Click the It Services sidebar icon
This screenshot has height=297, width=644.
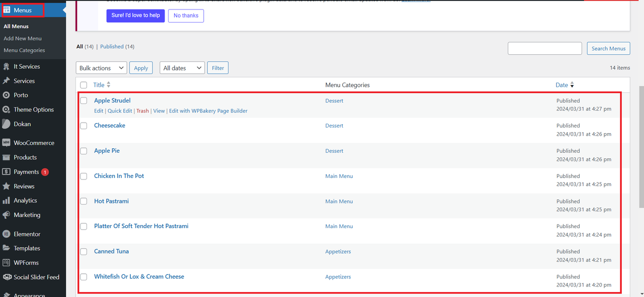(7, 66)
